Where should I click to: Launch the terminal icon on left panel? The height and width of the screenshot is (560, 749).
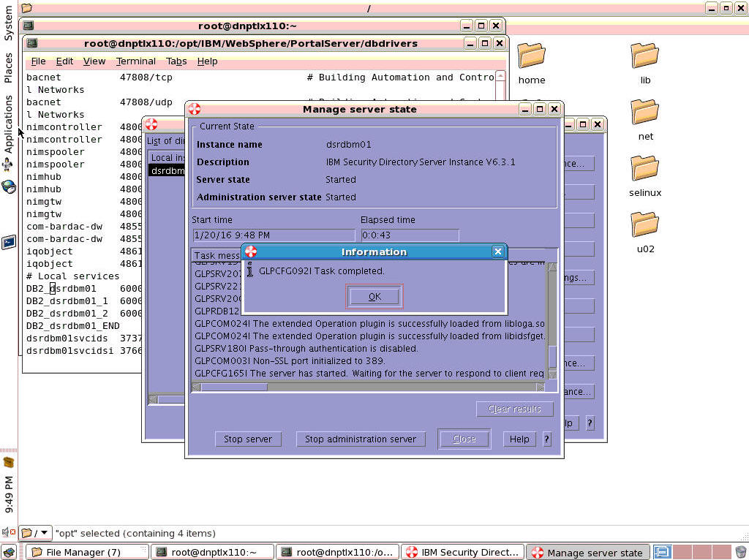point(8,242)
